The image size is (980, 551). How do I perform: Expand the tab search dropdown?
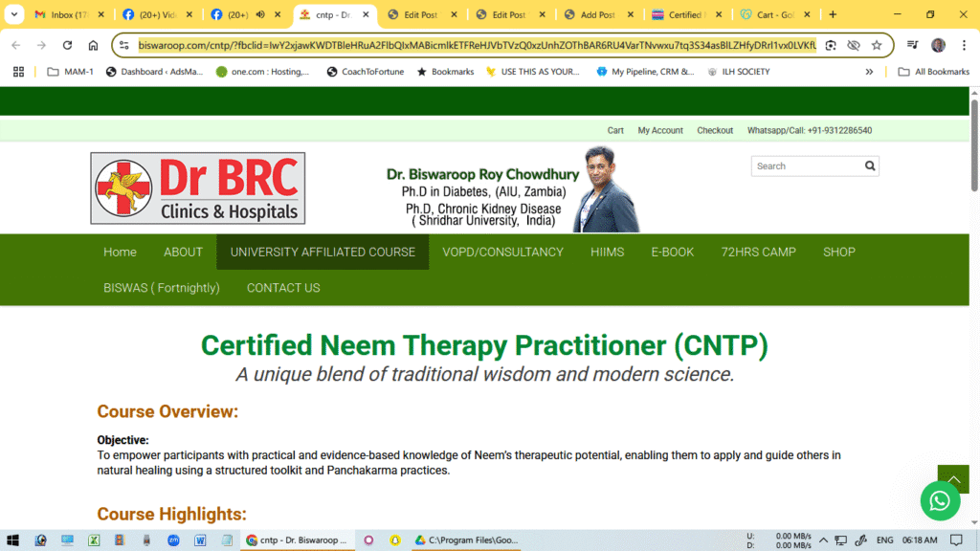[x=13, y=14]
